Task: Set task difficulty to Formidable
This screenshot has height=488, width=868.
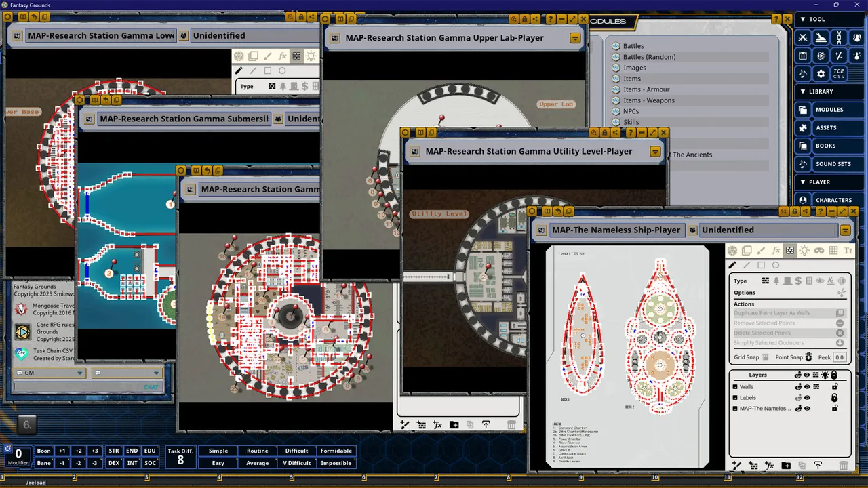Action: pos(336,451)
